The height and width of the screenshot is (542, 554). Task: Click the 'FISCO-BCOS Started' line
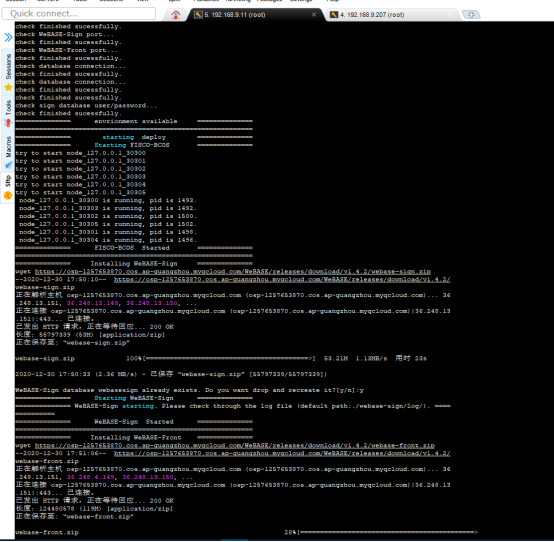132,248
